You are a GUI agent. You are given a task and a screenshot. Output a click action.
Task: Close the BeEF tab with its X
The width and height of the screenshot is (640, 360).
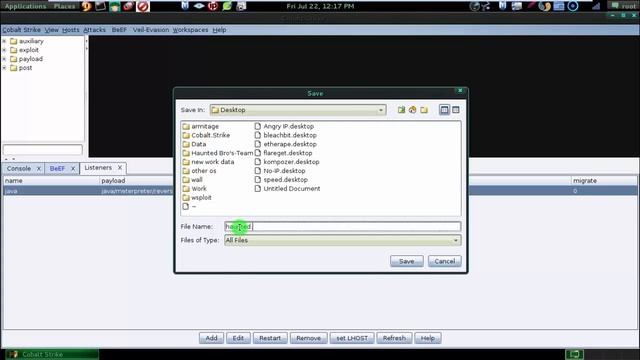pyautogui.click(x=73, y=168)
